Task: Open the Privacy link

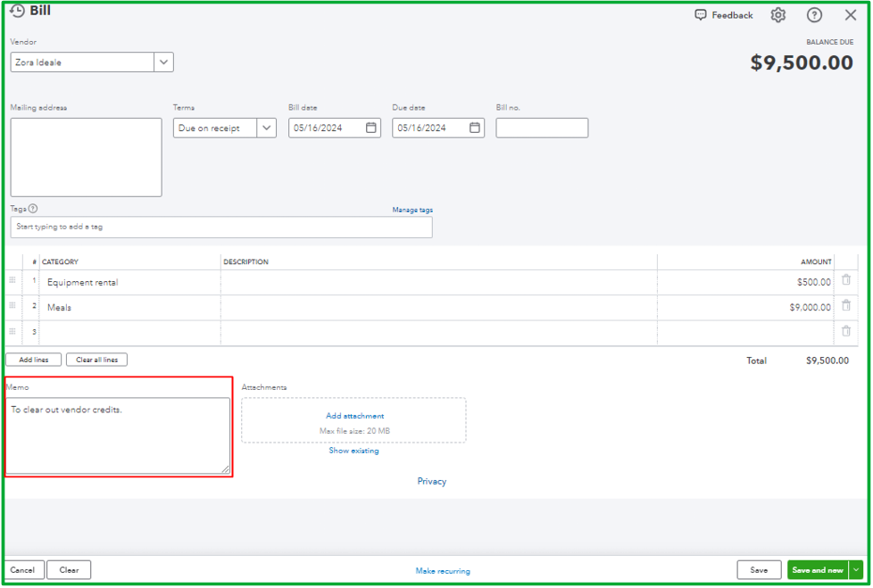Action: tap(431, 482)
